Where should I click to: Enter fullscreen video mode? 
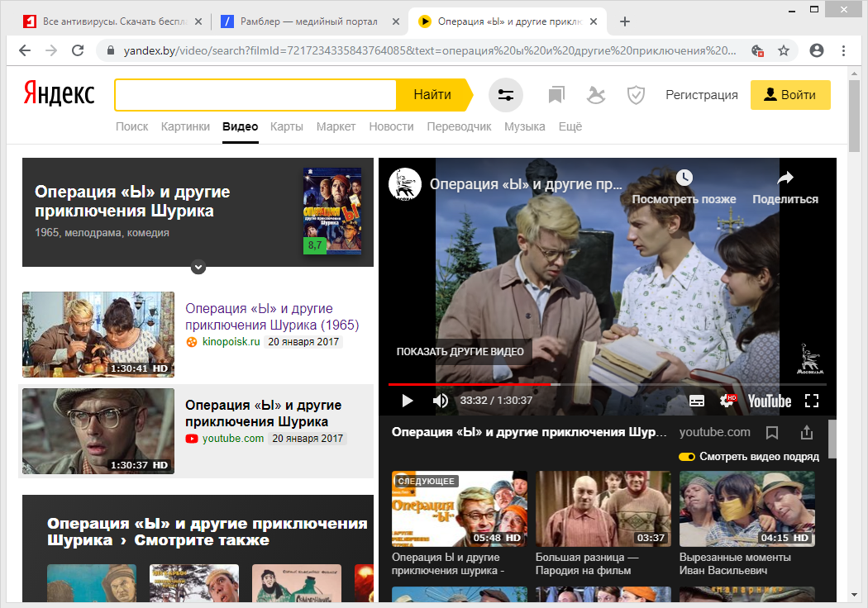[x=812, y=401]
